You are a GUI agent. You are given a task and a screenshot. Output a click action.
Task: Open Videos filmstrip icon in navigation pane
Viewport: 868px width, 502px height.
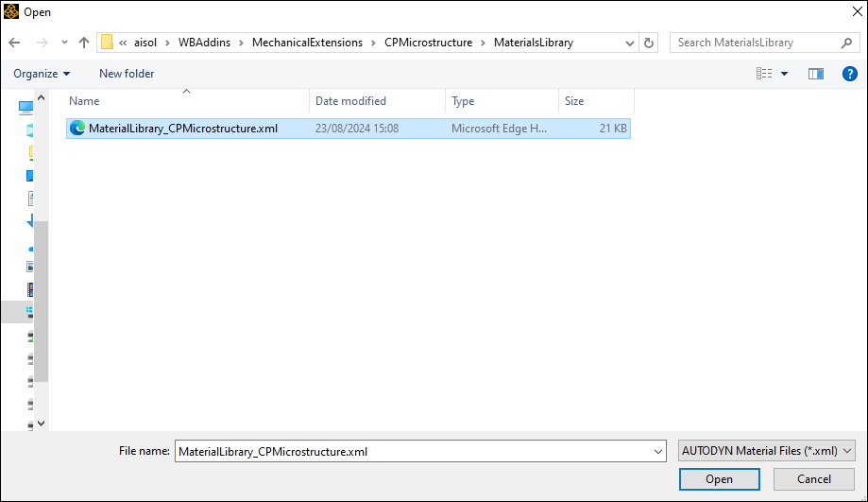[30, 289]
